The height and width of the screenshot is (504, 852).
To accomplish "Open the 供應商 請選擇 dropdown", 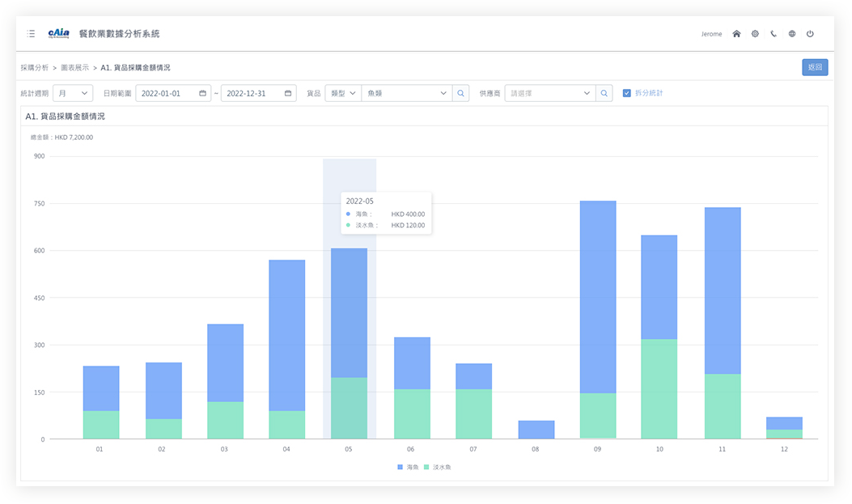I will (x=550, y=93).
